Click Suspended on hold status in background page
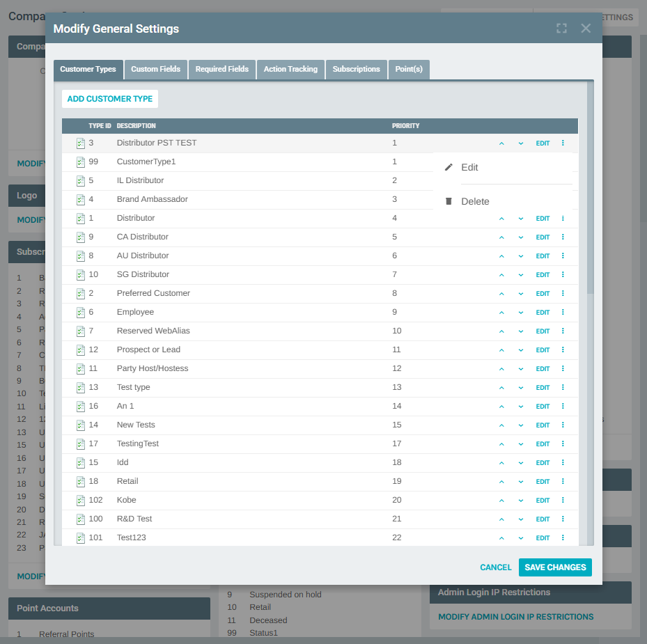 (285, 595)
